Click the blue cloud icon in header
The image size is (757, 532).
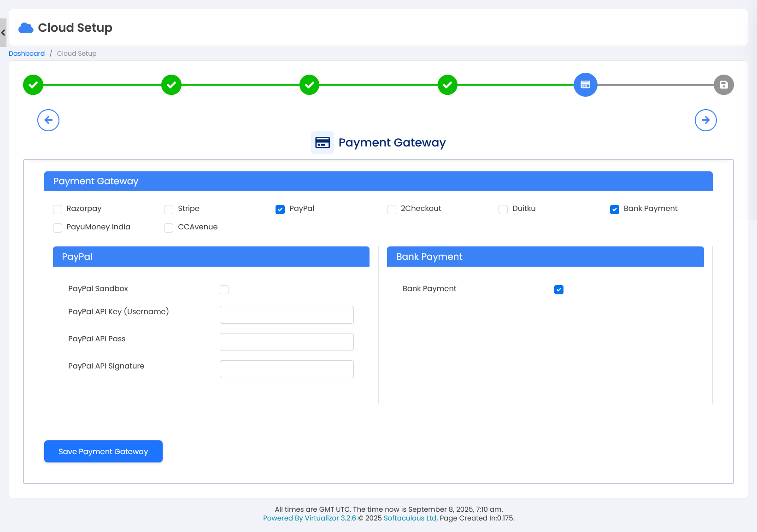coord(26,28)
